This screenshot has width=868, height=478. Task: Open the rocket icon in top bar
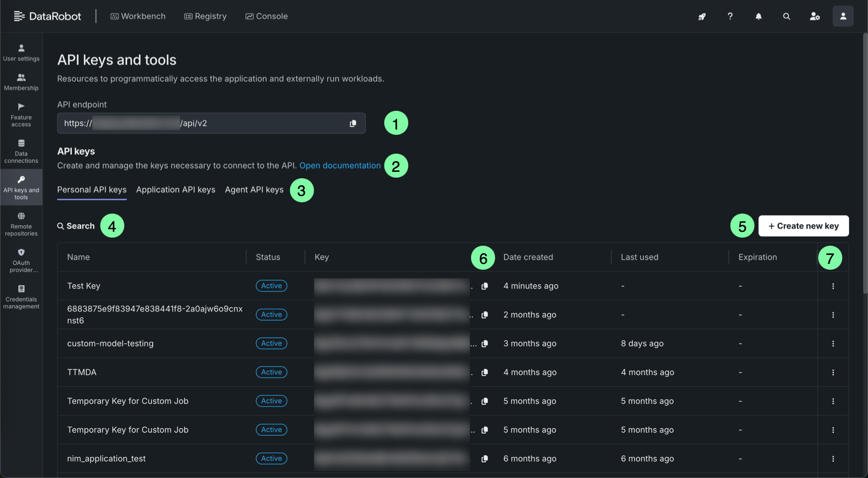pyautogui.click(x=701, y=17)
